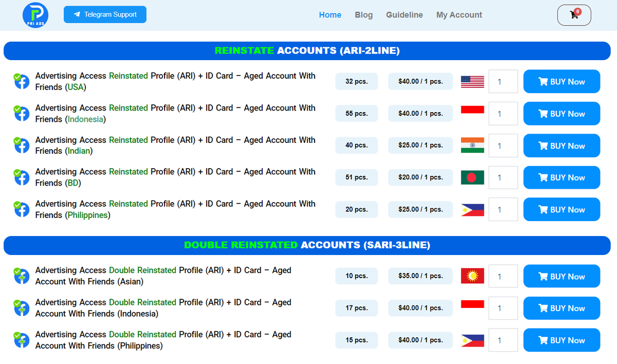The width and height of the screenshot is (617, 364).
Task: Click Facebook icon for Double Reinstated Philippines
Action: 21,340
